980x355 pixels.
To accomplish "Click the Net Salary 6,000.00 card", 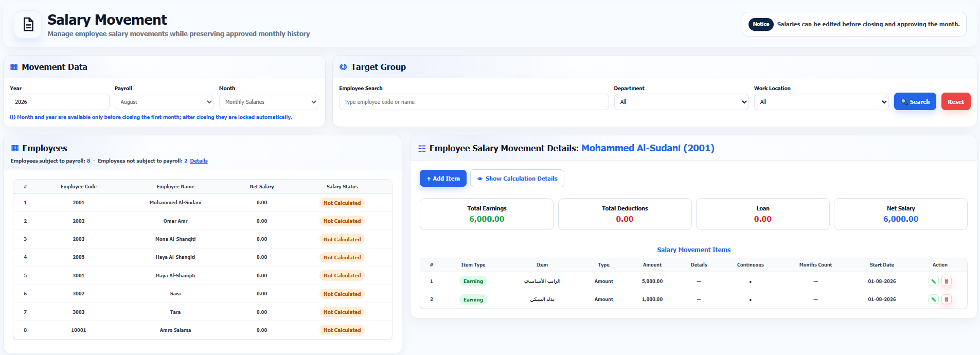I will point(901,214).
